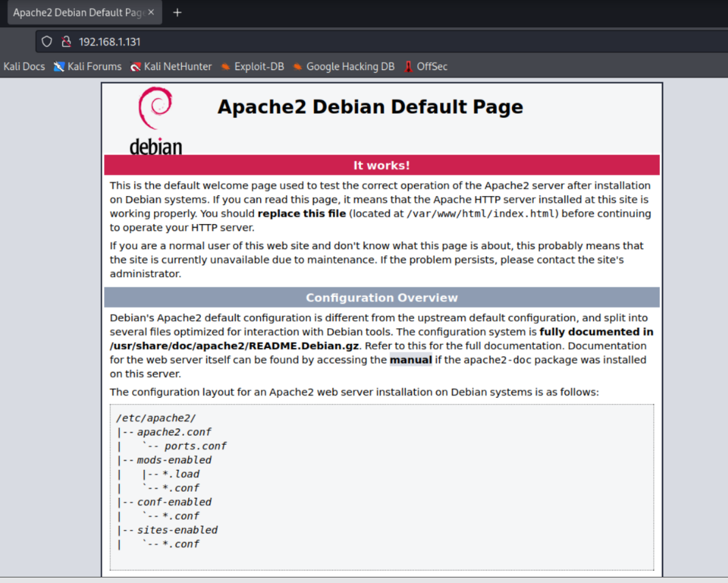Viewport: 728px width, 583px height.
Task: Close the Apache2 Debian Default Page tab
Action: point(151,12)
